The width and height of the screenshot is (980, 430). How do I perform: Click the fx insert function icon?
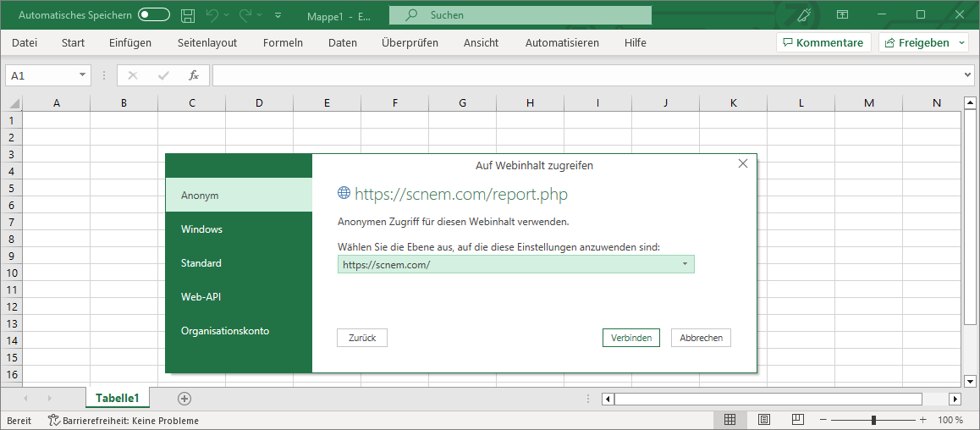[194, 75]
